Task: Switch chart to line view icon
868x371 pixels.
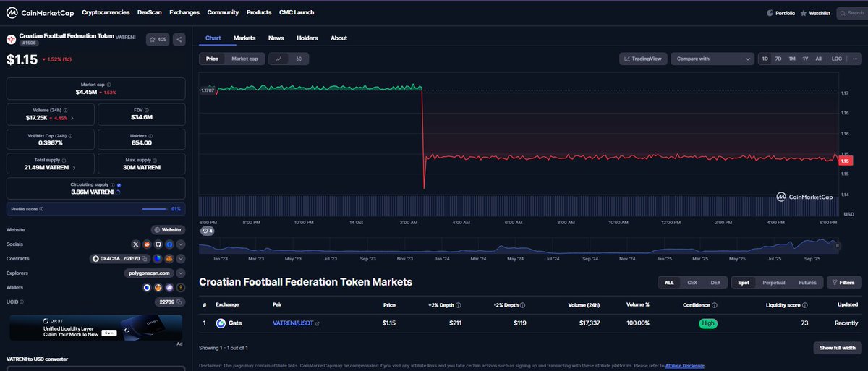Action: coord(278,59)
